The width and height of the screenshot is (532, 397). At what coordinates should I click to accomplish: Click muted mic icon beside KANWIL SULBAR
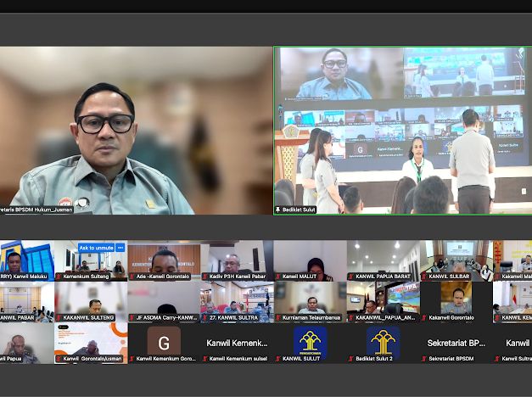(423, 277)
